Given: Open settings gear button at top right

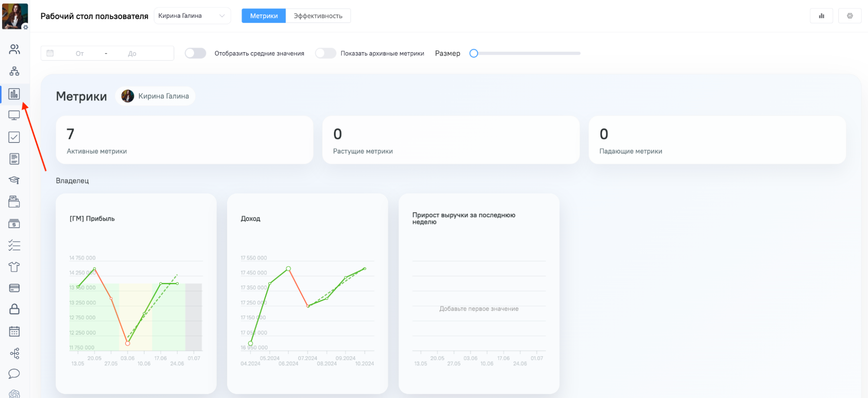Looking at the screenshot, I should (x=850, y=16).
